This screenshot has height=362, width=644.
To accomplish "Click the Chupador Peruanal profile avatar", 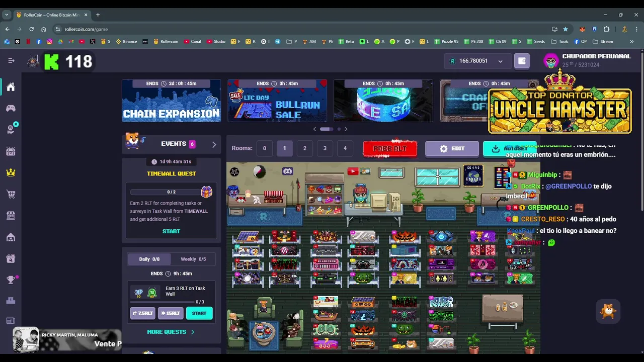I will click(551, 61).
